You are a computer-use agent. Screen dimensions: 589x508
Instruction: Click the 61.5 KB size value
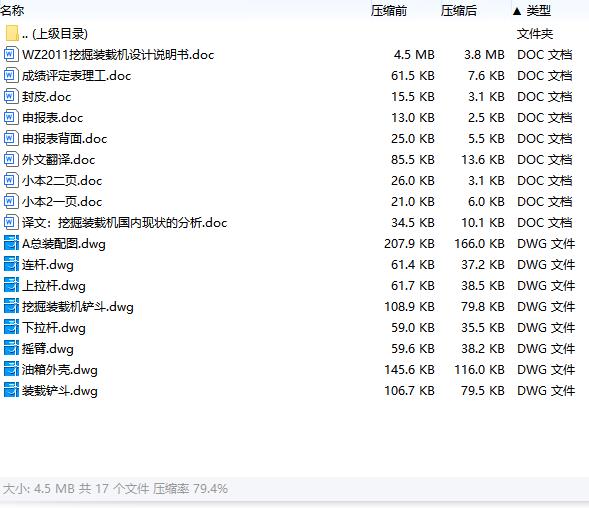413,76
